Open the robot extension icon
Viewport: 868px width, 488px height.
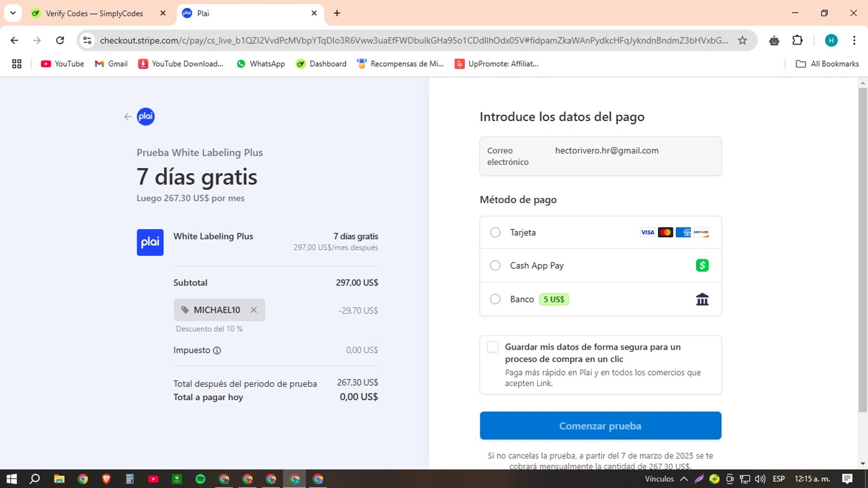(x=774, y=40)
